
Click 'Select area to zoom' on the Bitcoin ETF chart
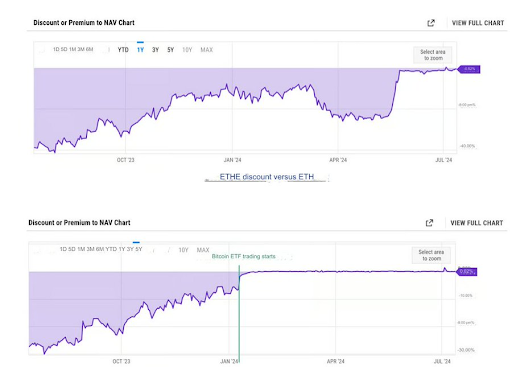coord(431,255)
